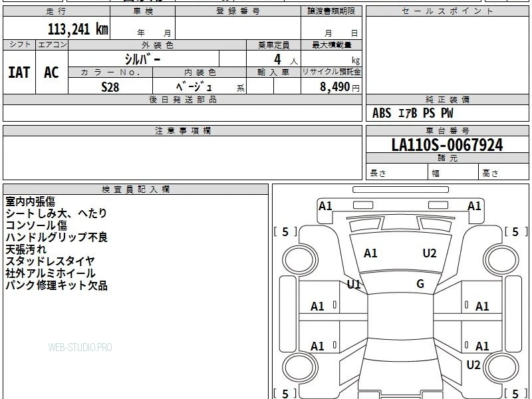532x399 pixels.
Task: Click the 検査員記入欄 header
Action: [x=136, y=190]
